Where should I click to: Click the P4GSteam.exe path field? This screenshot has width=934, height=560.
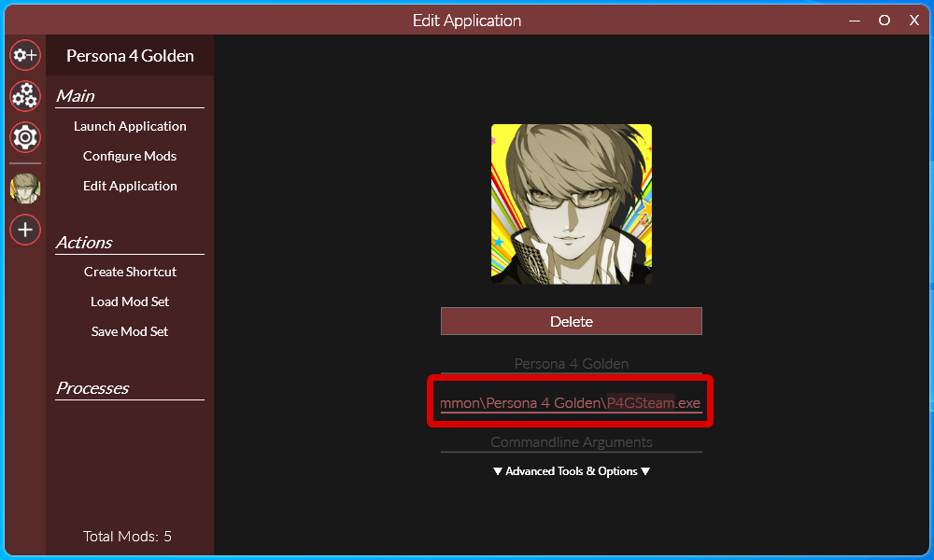coord(572,403)
